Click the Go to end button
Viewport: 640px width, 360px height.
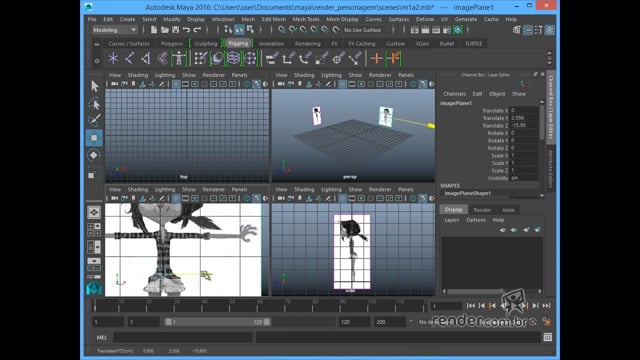tap(546, 306)
